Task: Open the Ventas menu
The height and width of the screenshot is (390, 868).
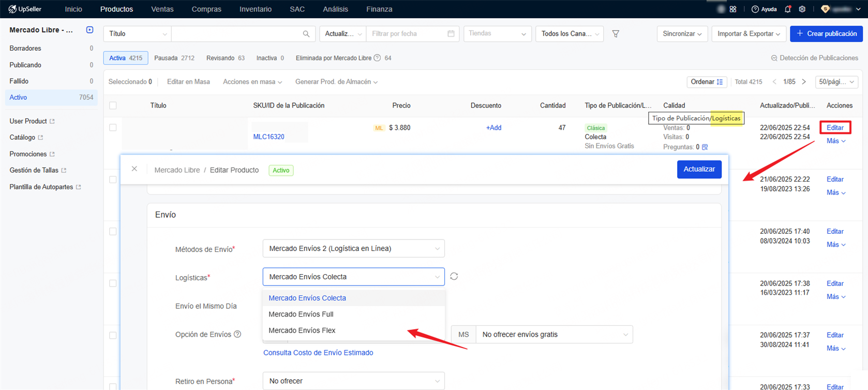Action: click(162, 9)
